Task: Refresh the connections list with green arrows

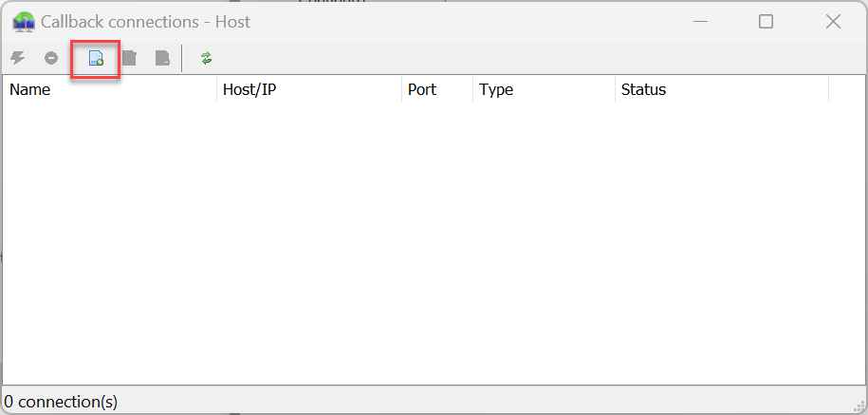Action: 207,59
